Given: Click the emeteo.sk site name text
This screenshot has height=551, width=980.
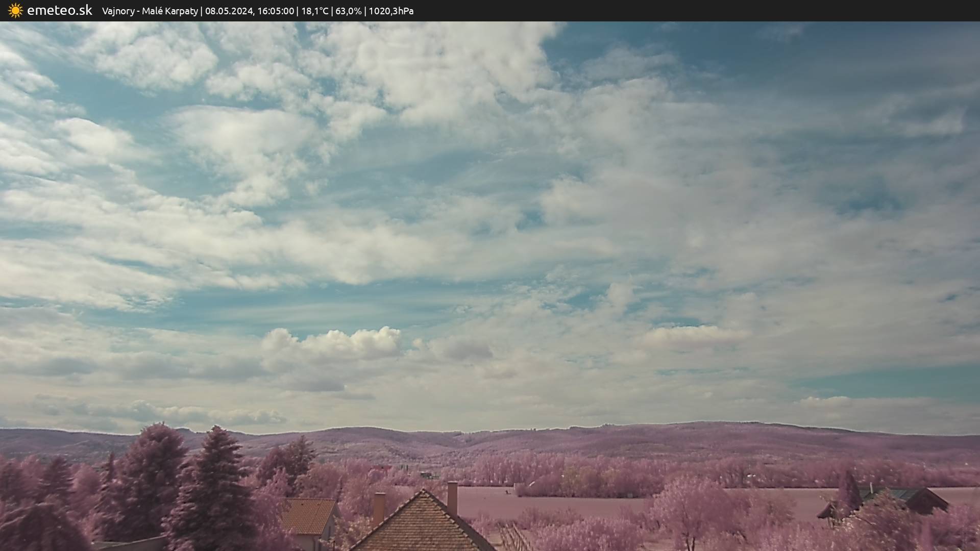Looking at the screenshot, I should coord(60,10).
